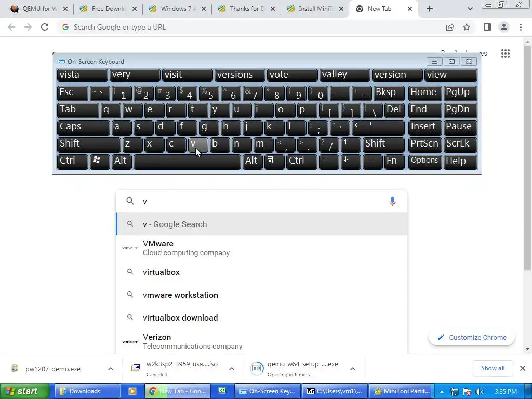Viewport: 532px width, 399px height.
Task: Open a new tab with plus button
Action: point(430,9)
